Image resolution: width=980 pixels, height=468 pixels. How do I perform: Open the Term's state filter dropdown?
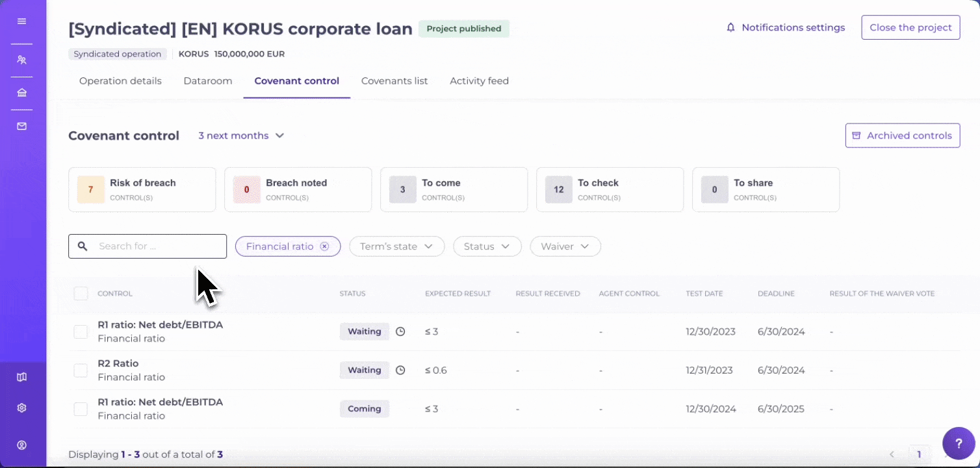coord(396,246)
